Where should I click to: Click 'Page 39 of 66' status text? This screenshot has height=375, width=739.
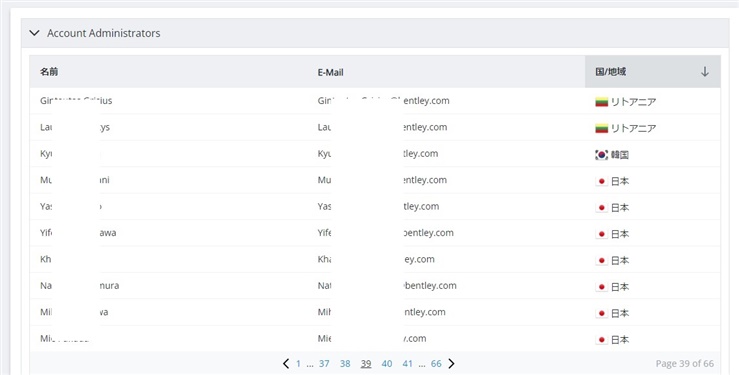pos(685,364)
